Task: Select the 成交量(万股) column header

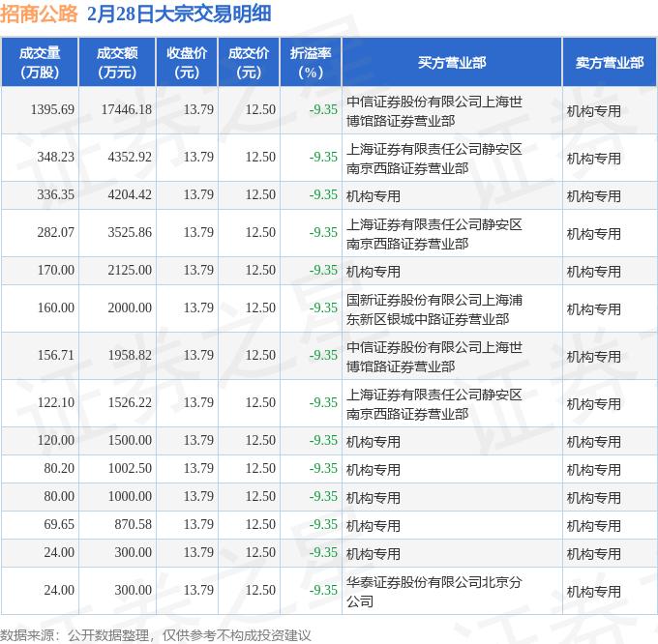Action: click(40, 63)
